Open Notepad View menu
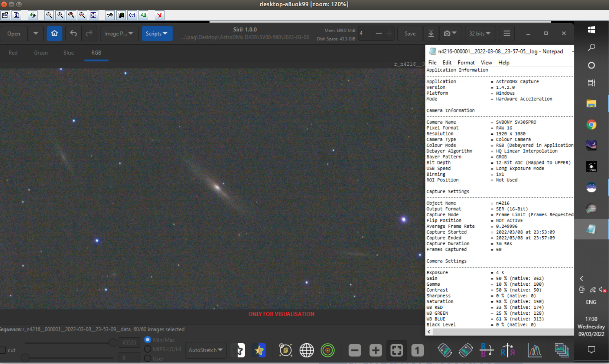This screenshot has width=609, height=364. coord(486,62)
